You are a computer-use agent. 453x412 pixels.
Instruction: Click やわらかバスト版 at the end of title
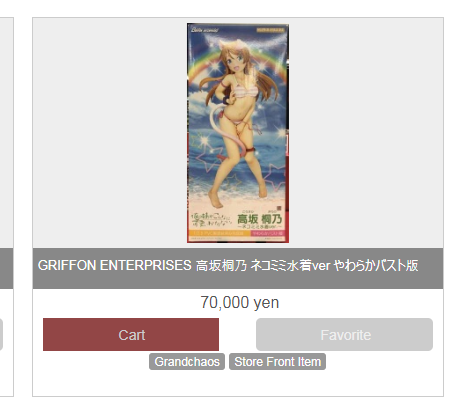pos(376,266)
